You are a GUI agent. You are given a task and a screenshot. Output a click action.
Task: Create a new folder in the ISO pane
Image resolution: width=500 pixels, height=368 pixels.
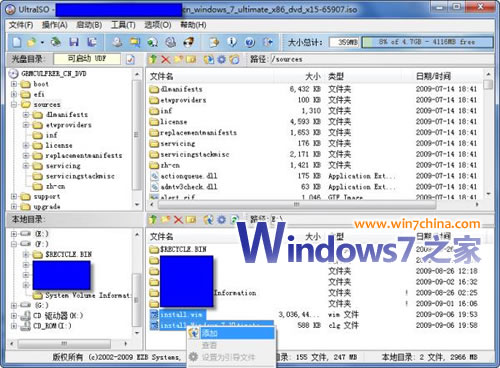[178, 59]
